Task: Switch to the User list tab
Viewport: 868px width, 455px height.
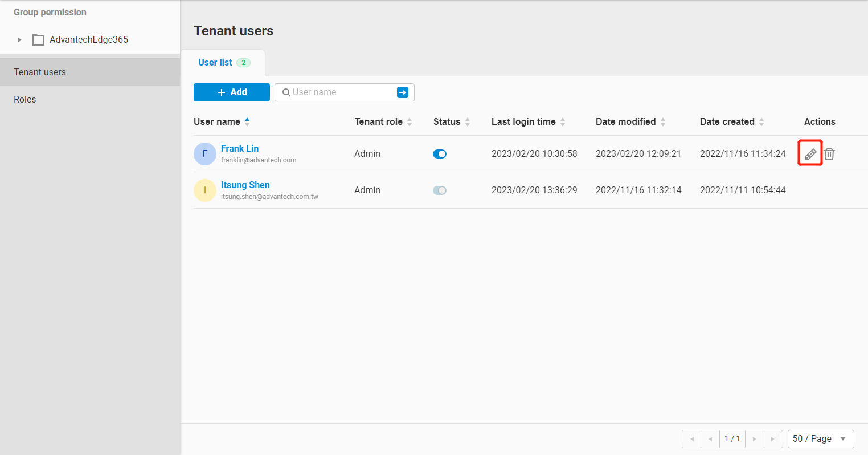Action: (215, 62)
